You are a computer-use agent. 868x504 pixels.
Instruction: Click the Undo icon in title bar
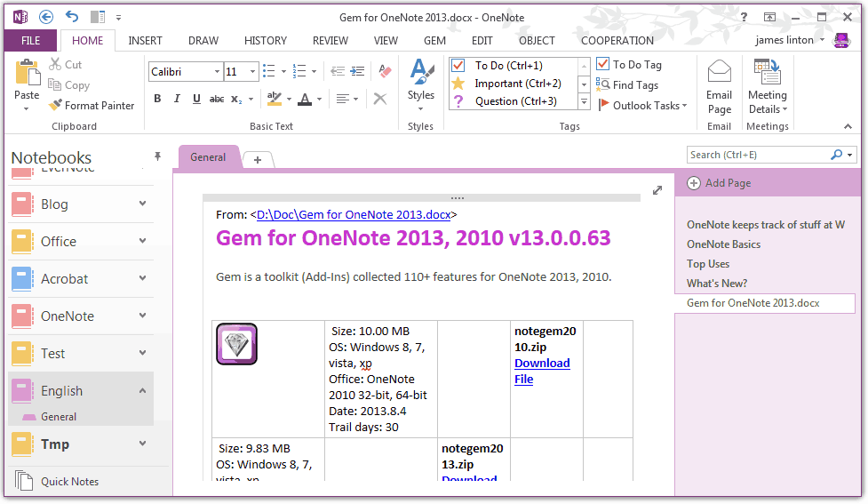(72, 17)
